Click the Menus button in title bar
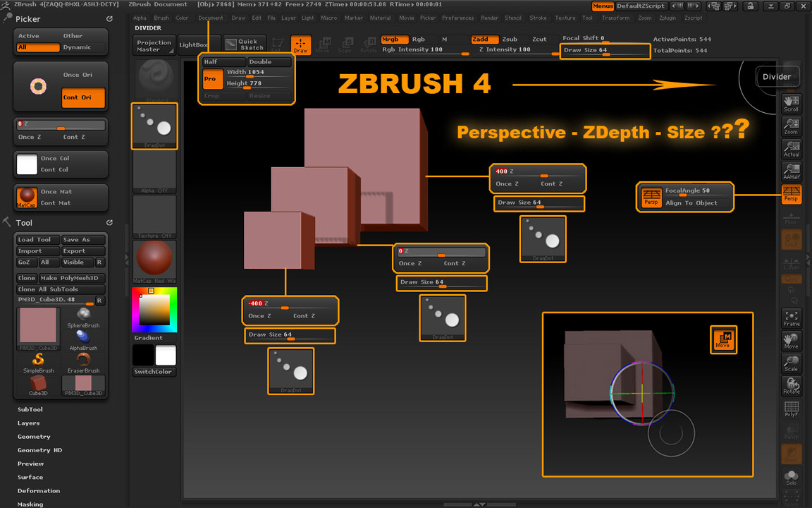The image size is (812, 508). coord(603,6)
